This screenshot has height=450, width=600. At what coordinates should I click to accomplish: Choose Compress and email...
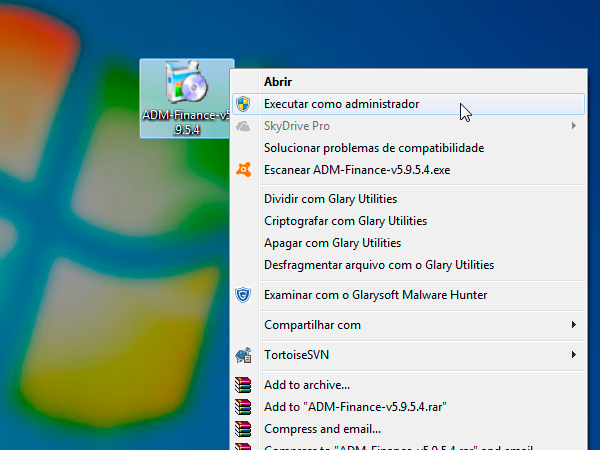pos(408,429)
